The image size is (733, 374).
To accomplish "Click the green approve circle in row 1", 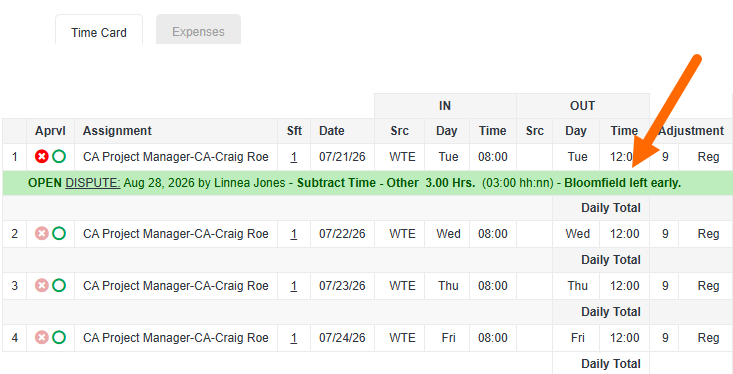I will pos(59,157).
